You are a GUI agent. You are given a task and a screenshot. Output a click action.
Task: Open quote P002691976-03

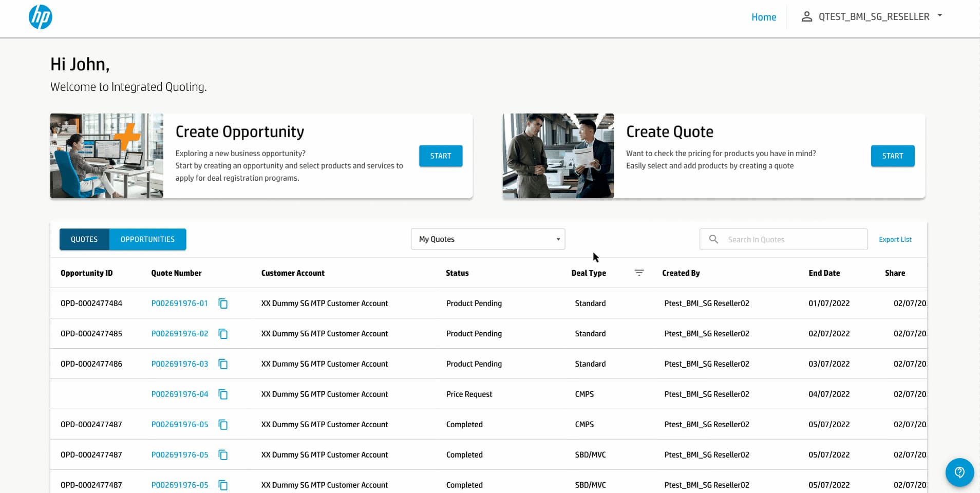click(x=179, y=364)
